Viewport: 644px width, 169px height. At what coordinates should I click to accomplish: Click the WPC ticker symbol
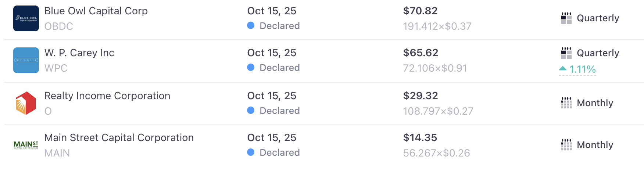(56, 68)
